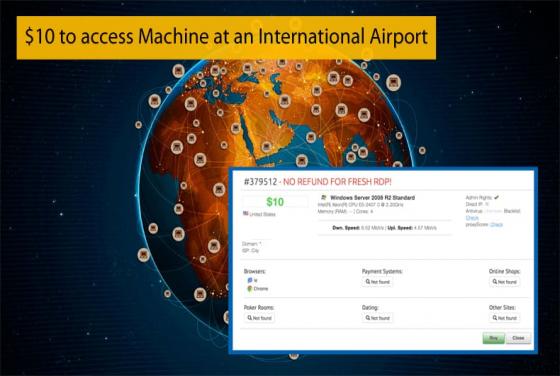560x376 pixels.
Task: Click the Check link under Antivirus
Action: click(x=472, y=217)
